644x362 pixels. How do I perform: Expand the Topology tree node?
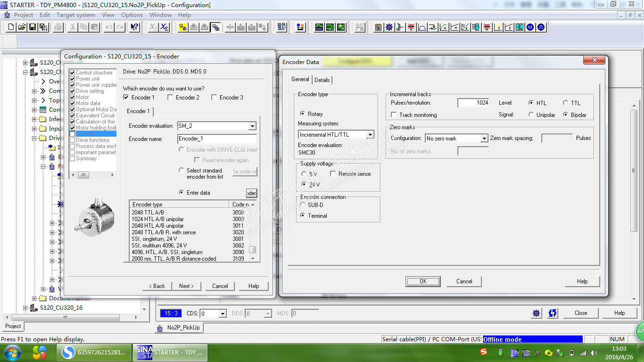34,100
